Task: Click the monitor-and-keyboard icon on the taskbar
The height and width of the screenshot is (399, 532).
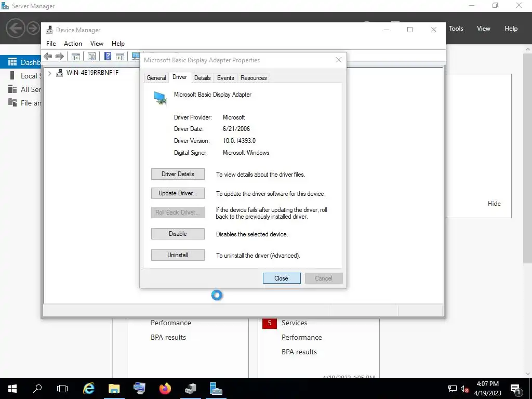Action: (x=139, y=389)
